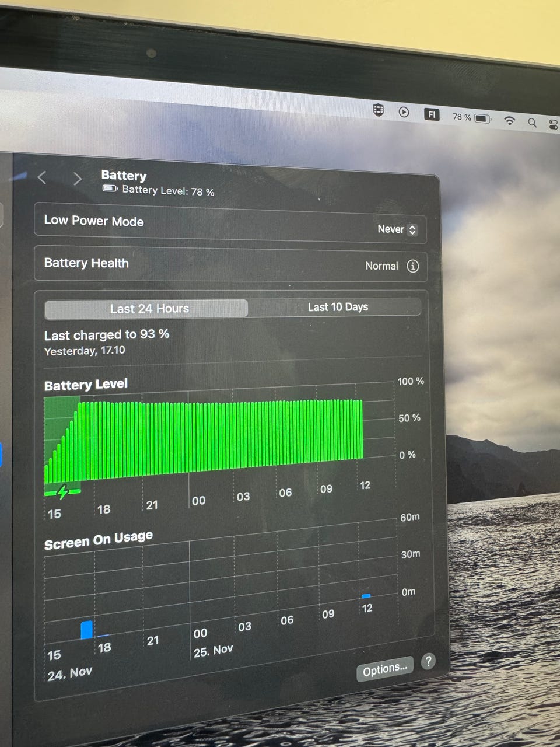Screen dimensions: 560x747
Task: Click the Normal battery health value
Action: tap(381, 266)
